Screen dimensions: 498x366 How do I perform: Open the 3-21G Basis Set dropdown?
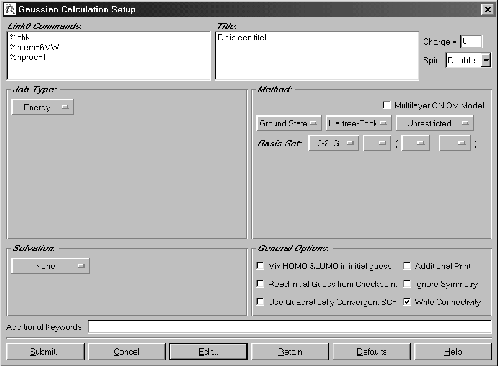[334, 143]
